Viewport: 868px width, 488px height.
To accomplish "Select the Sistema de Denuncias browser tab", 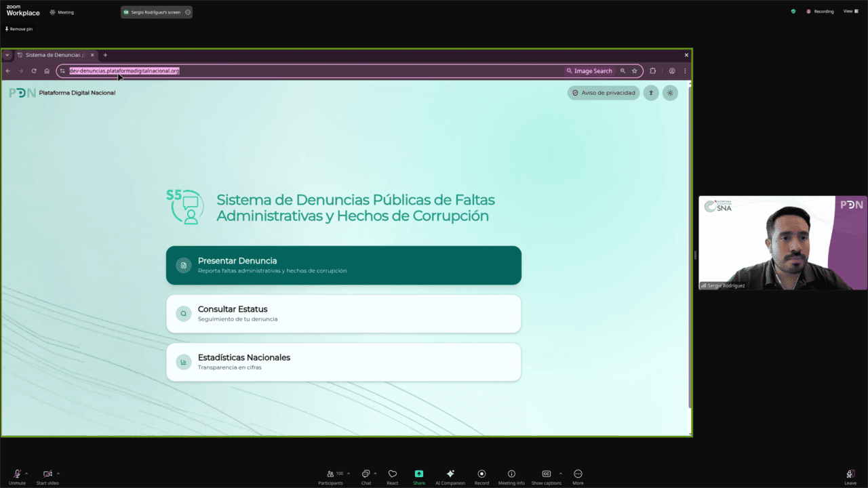I will 54,55.
